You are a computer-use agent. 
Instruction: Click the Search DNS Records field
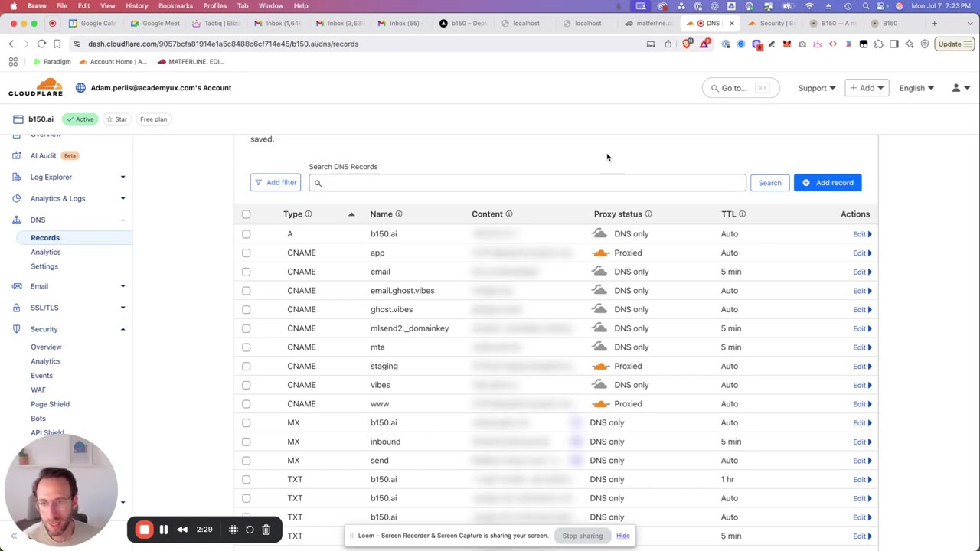[528, 183]
